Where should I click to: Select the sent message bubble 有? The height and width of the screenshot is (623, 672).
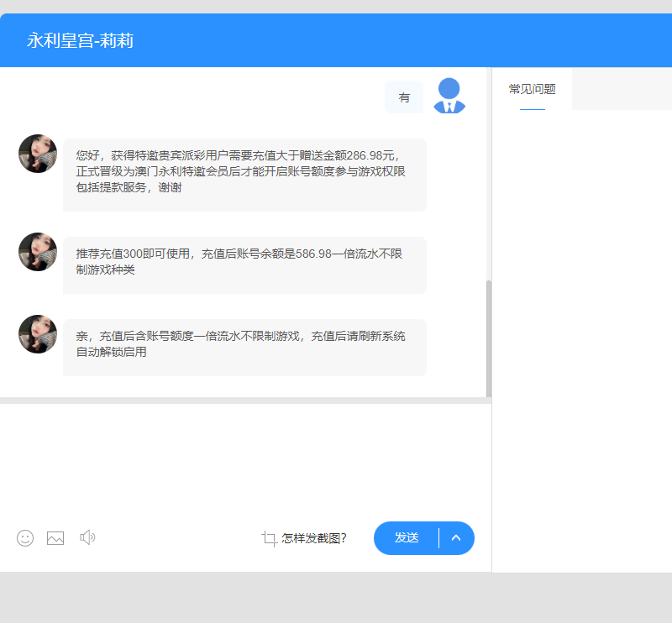pyautogui.click(x=404, y=97)
